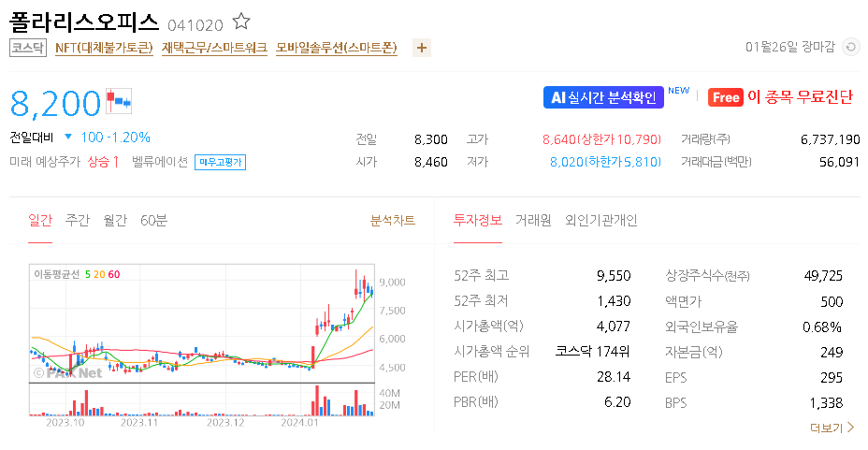The width and height of the screenshot is (868, 450).
Task: Click the stock code 041020
Action: (x=195, y=25)
